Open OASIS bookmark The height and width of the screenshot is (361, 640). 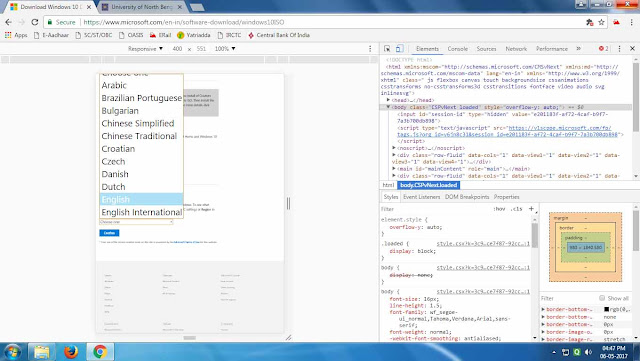point(131,35)
